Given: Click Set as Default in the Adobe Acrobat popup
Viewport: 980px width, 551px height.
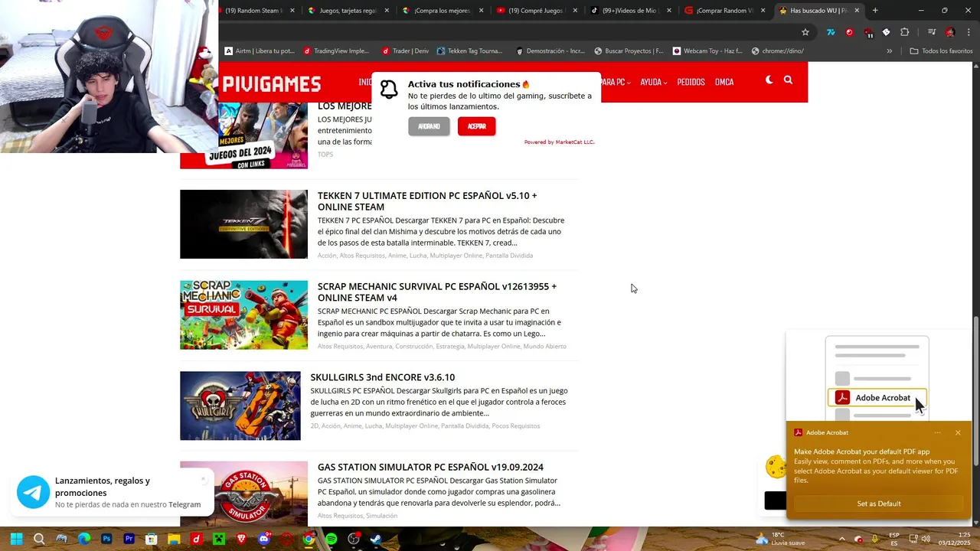Looking at the screenshot, I should pyautogui.click(x=878, y=504).
